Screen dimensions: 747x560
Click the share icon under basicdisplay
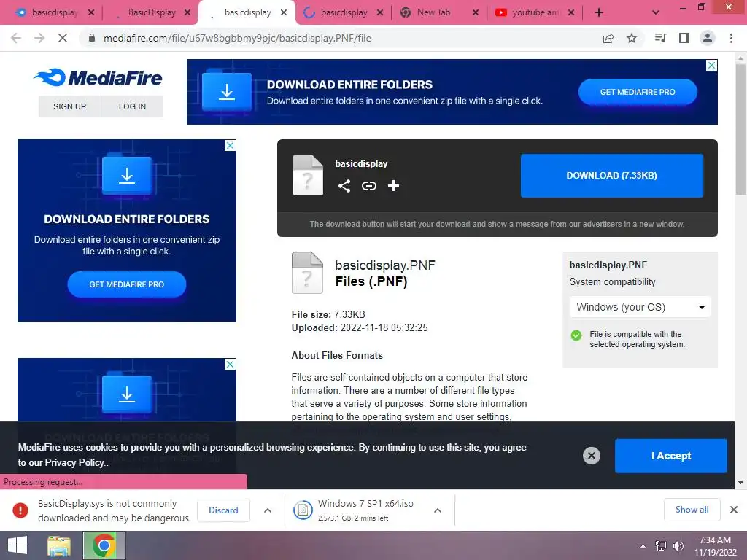344,186
